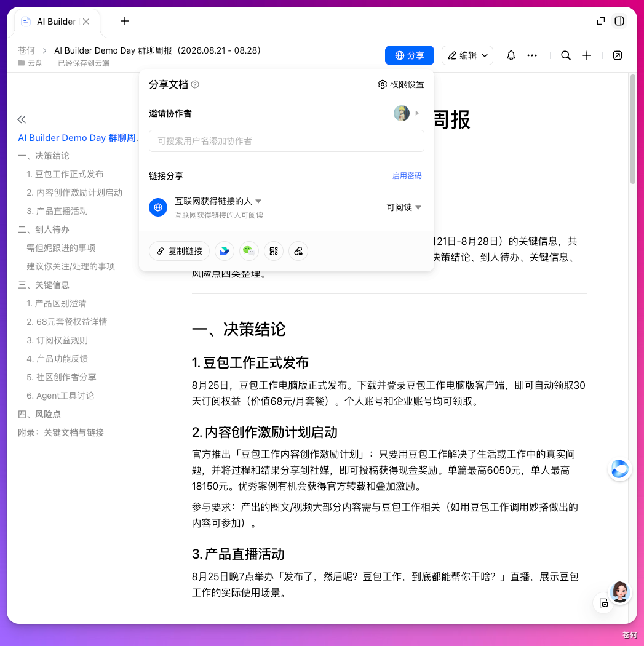Go to outline item 四、风险点
The height and width of the screenshot is (646, 644).
(x=39, y=414)
